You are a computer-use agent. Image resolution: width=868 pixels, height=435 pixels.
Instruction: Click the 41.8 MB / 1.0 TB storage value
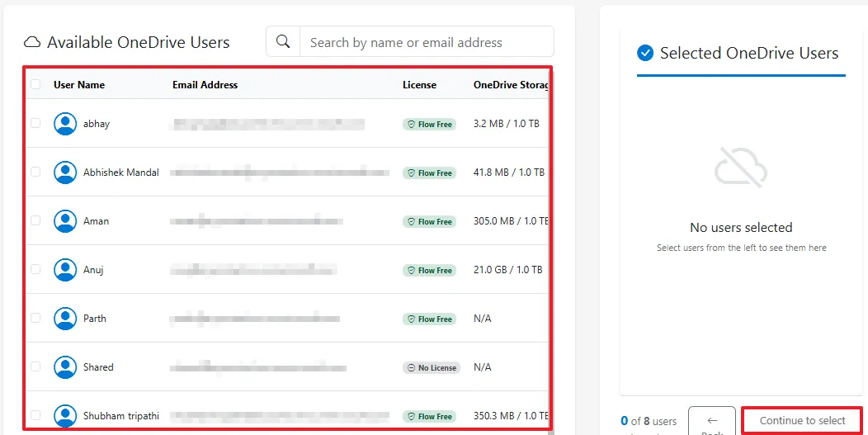509,173
